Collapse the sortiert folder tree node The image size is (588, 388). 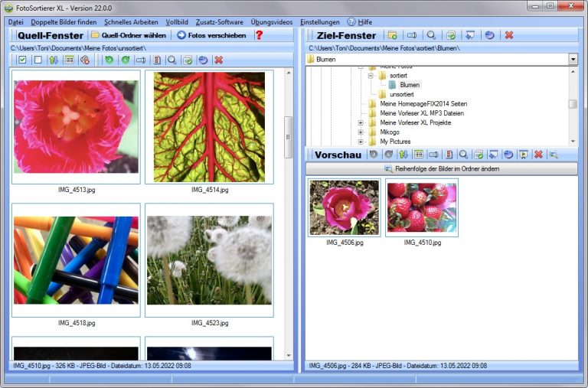tap(370, 76)
